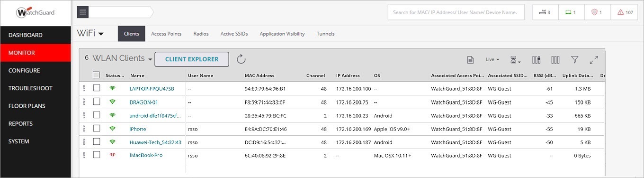
Task: Click the breadcrumb location field beside the menu
Action: [122, 12]
